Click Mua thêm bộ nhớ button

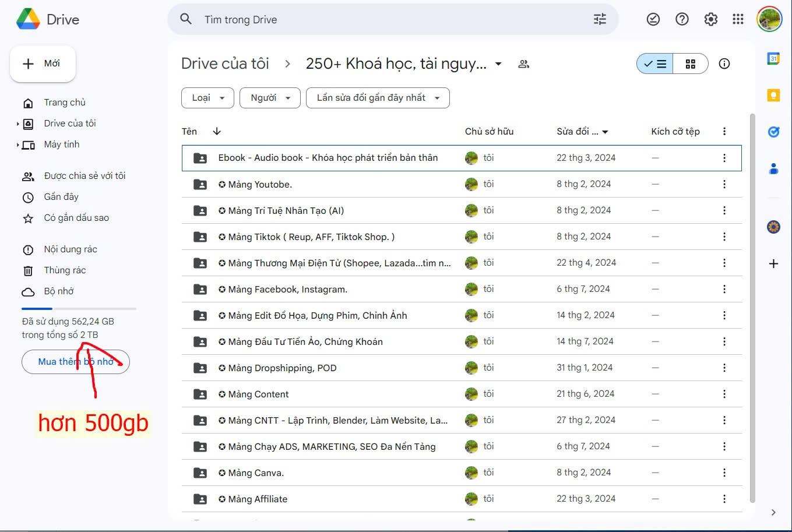[x=76, y=362]
